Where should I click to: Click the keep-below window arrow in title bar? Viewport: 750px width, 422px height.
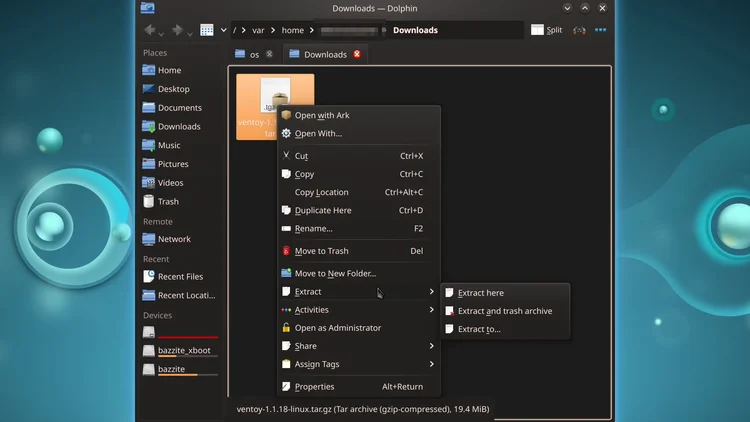pyautogui.click(x=567, y=8)
